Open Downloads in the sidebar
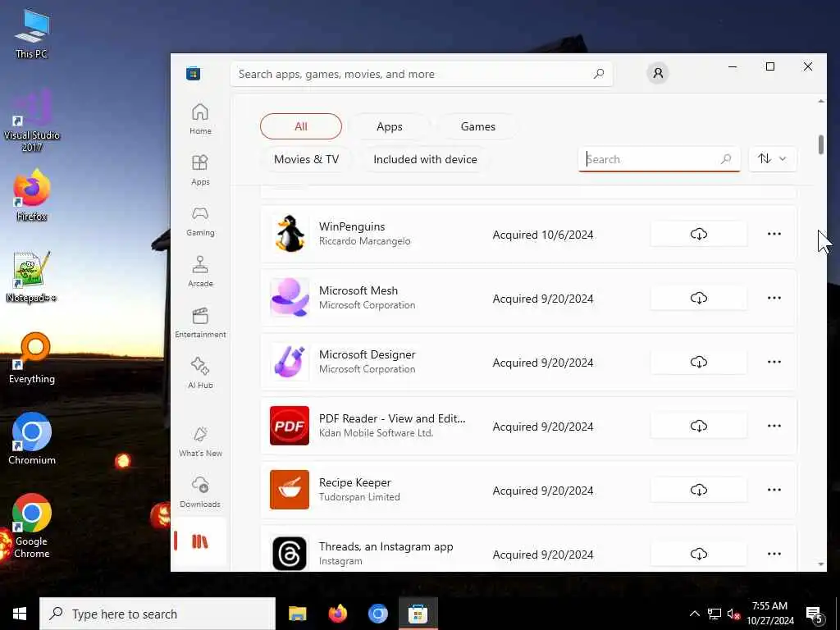 pos(200,492)
